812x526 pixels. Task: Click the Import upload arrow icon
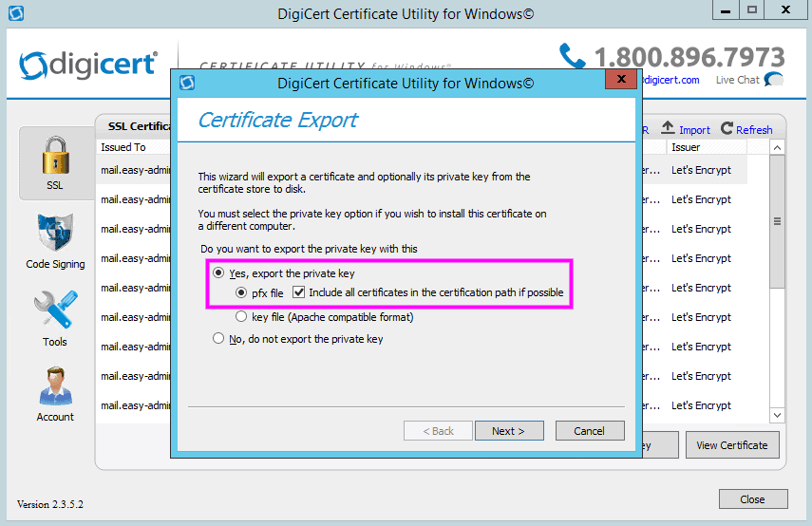coord(668,127)
